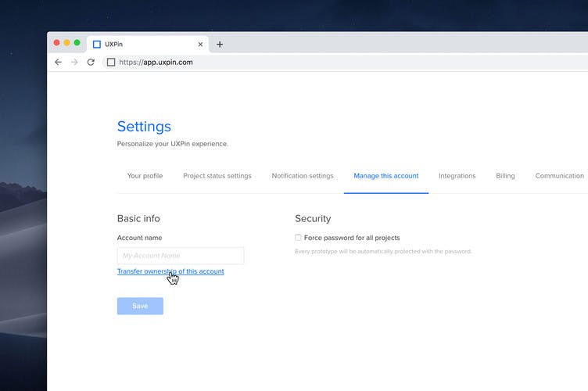Follow Transfer ownership of this account link
588x391 pixels.
point(170,271)
